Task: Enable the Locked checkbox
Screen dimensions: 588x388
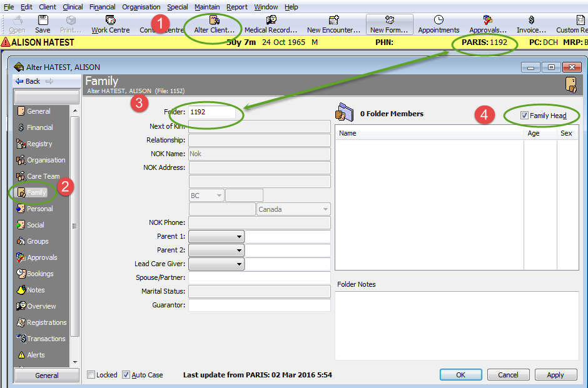Action: coord(91,375)
